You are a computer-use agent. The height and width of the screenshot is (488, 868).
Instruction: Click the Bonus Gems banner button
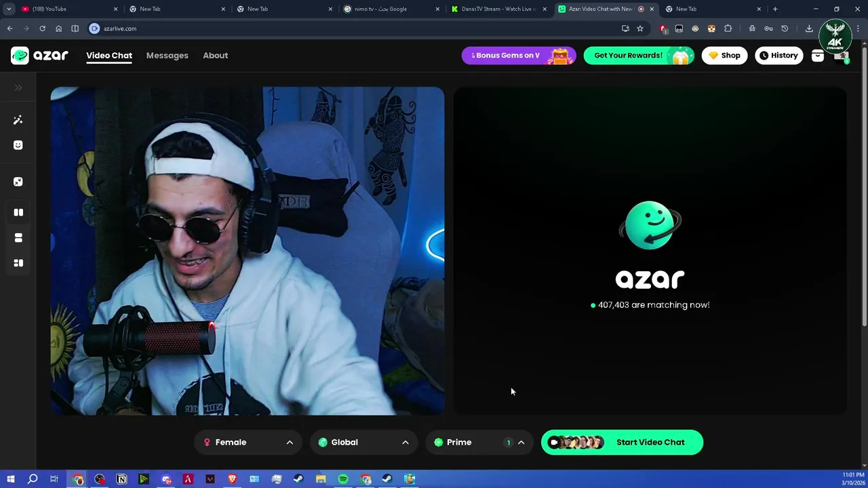(x=519, y=56)
